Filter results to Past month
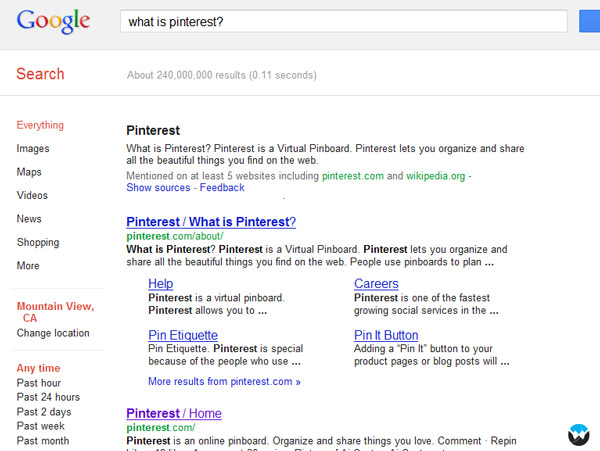The height and width of the screenshot is (451, 600). pyautogui.click(x=43, y=441)
